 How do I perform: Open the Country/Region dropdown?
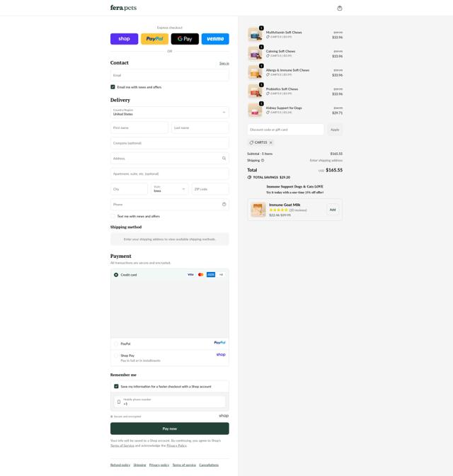[x=170, y=113]
